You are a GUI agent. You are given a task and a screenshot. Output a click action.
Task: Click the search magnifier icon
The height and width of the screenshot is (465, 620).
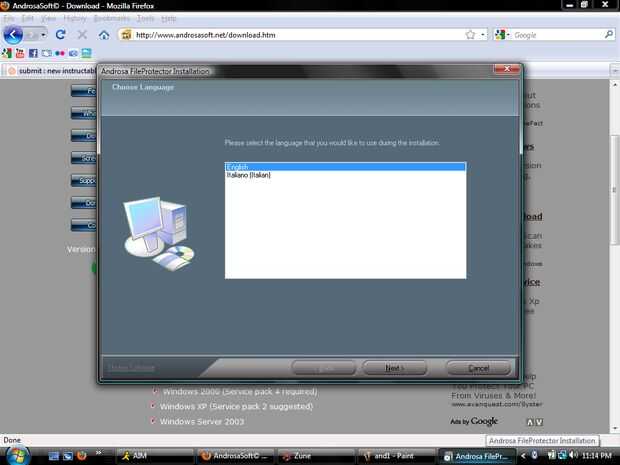(x=609, y=35)
